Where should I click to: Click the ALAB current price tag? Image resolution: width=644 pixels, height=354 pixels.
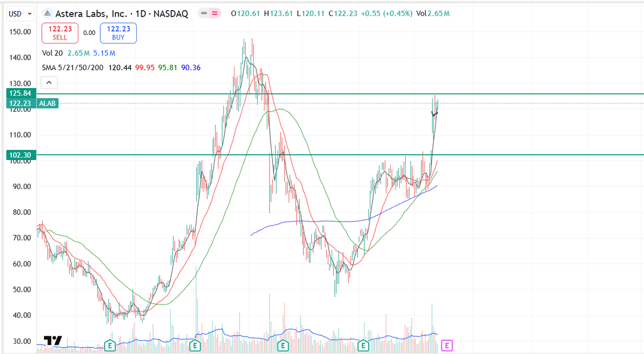click(48, 103)
